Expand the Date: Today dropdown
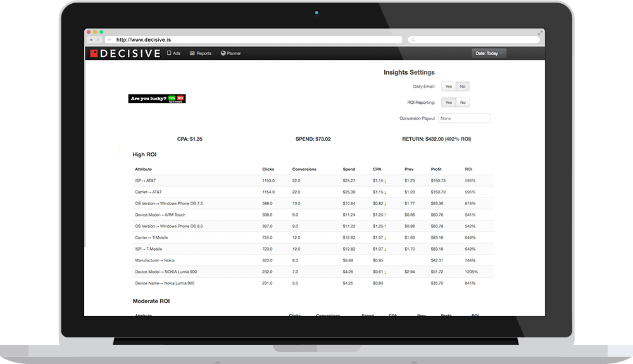Viewport: 633px width, 364px height. point(489,54)
